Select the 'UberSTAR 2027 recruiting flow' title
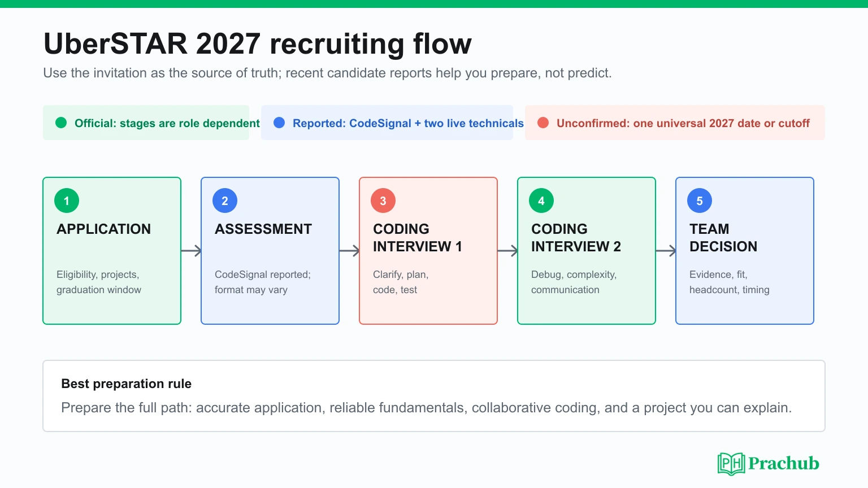 click(x=258, y=43)
